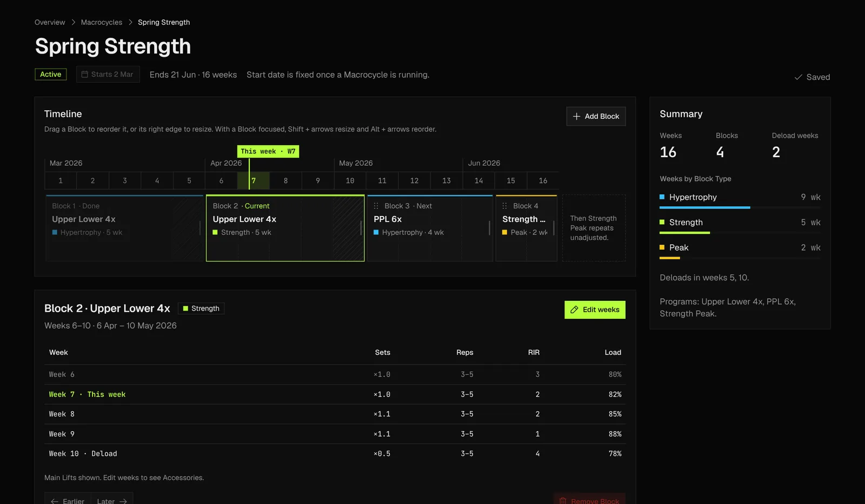Click the Active status badge
This screenshot has height=504, width=865.
(51, 74)
